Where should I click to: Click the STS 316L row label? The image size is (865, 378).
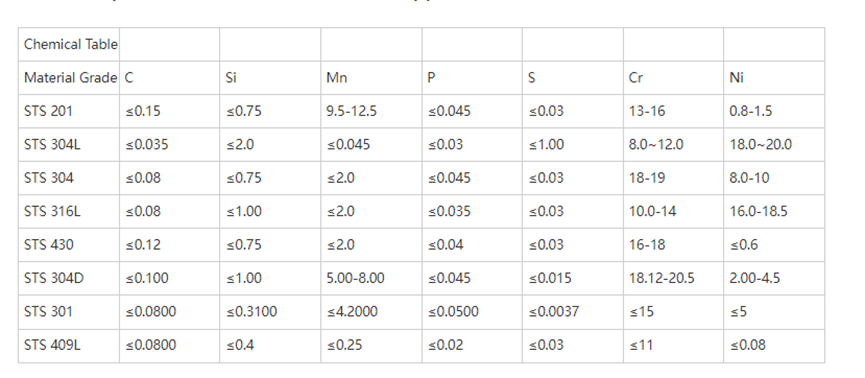coord(69,211)
